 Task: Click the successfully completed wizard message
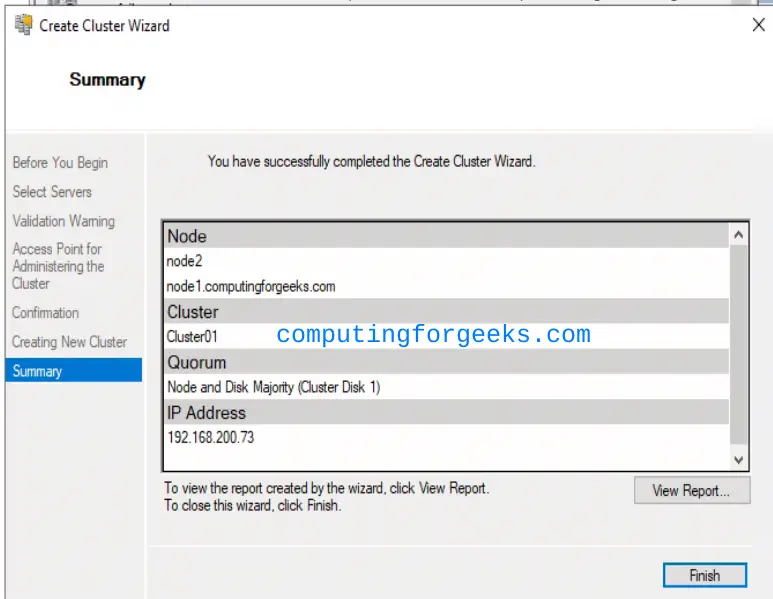371,161
